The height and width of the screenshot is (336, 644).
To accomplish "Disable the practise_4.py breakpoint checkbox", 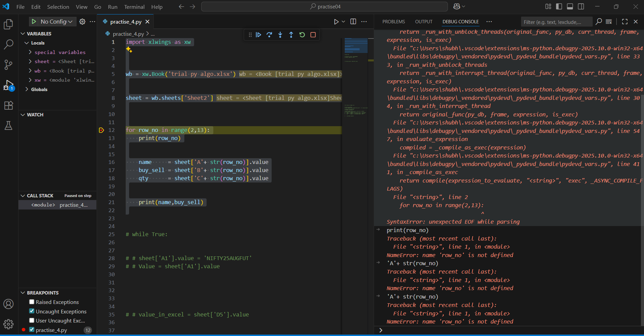I will tap(32, 330).
